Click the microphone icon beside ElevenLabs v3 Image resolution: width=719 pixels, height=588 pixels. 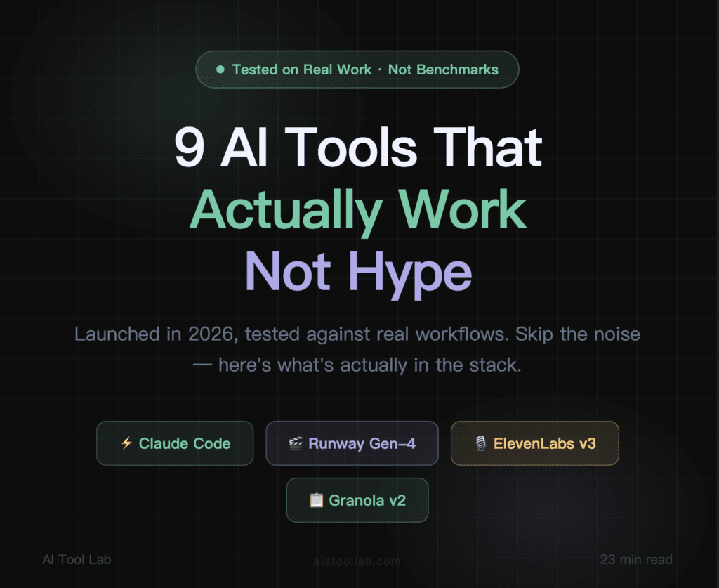[x=480, y=443]
